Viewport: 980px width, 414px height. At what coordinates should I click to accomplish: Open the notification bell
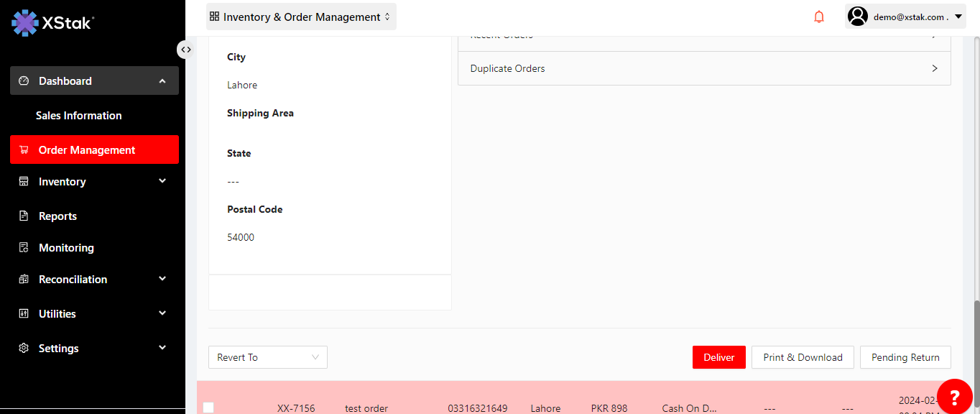(x=819, y=17)
